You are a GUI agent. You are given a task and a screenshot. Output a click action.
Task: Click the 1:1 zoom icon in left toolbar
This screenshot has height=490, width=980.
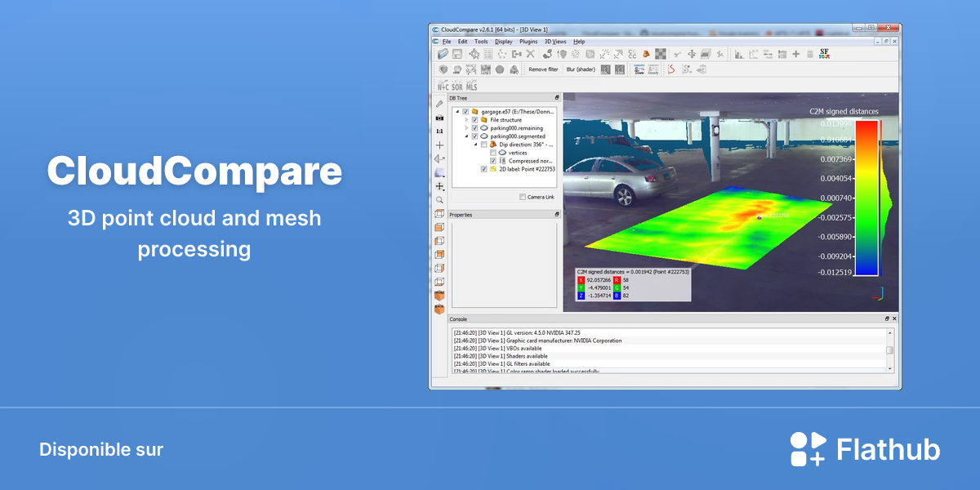[x=439, y=131]
